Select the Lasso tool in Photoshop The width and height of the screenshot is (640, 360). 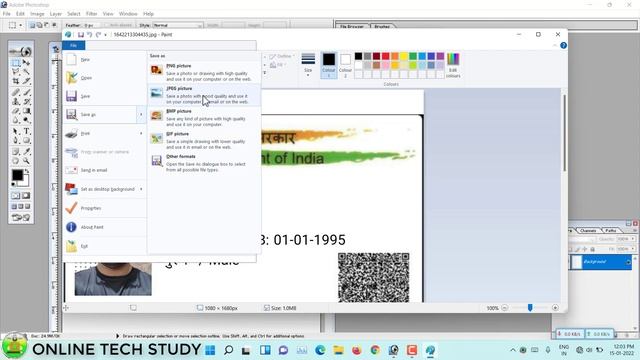click(16, 72)
